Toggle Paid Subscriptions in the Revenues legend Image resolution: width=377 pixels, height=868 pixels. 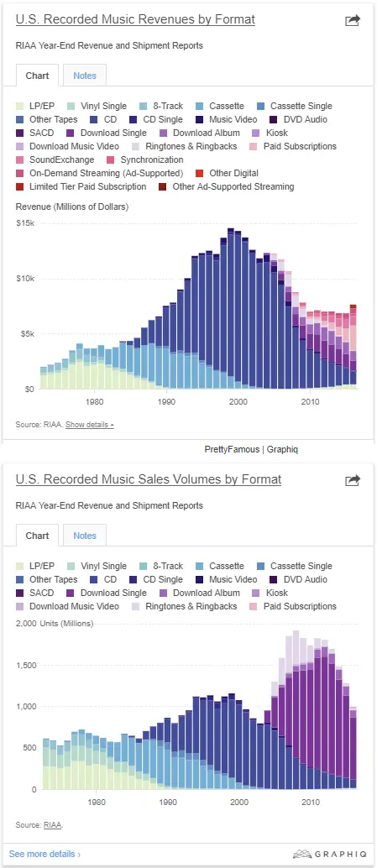click(293, 147)
